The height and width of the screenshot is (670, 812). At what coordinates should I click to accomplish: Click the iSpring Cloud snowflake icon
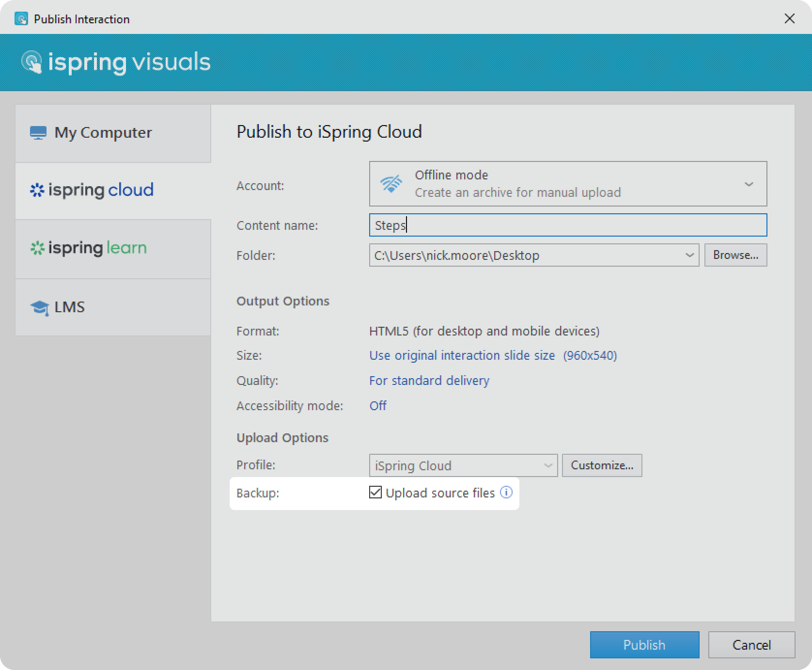point(37,190)
